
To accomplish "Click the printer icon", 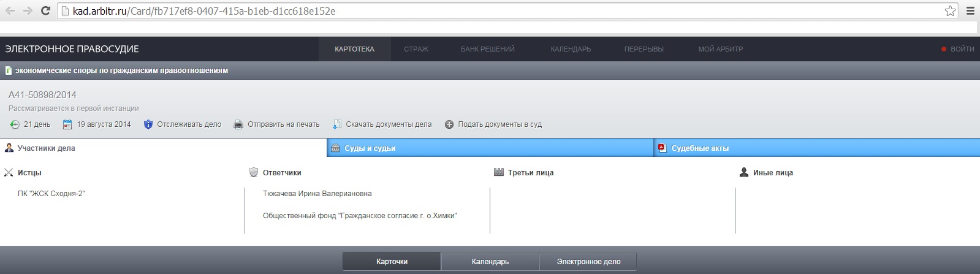I will click(238, 124).
